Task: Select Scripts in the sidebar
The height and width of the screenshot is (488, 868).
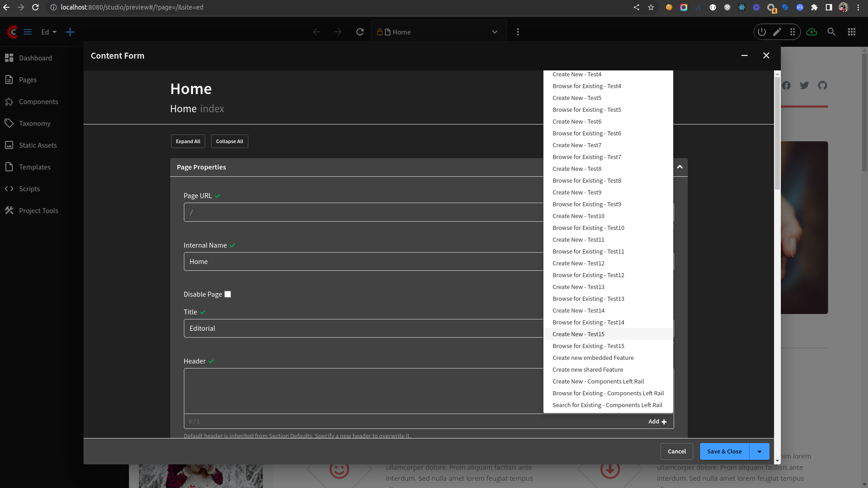Action: [29, 189]
